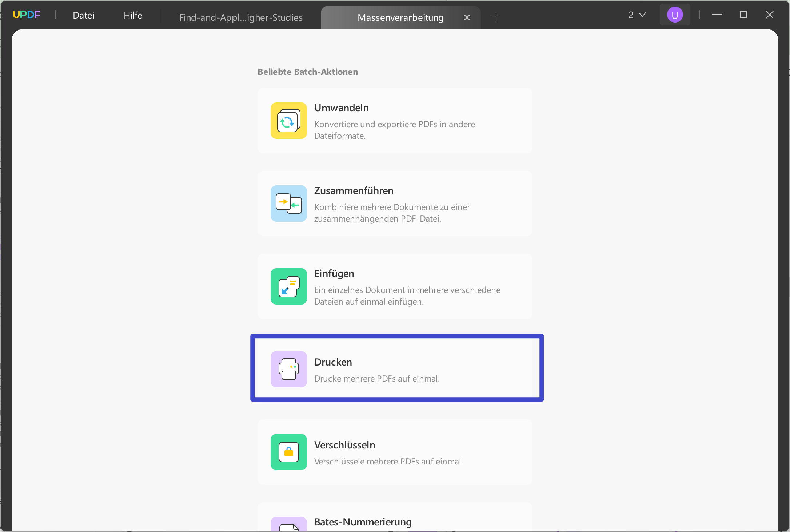
Task: Select the Massenverarbeitung tab
Action: pyautogui.click(x=400, y=17)
